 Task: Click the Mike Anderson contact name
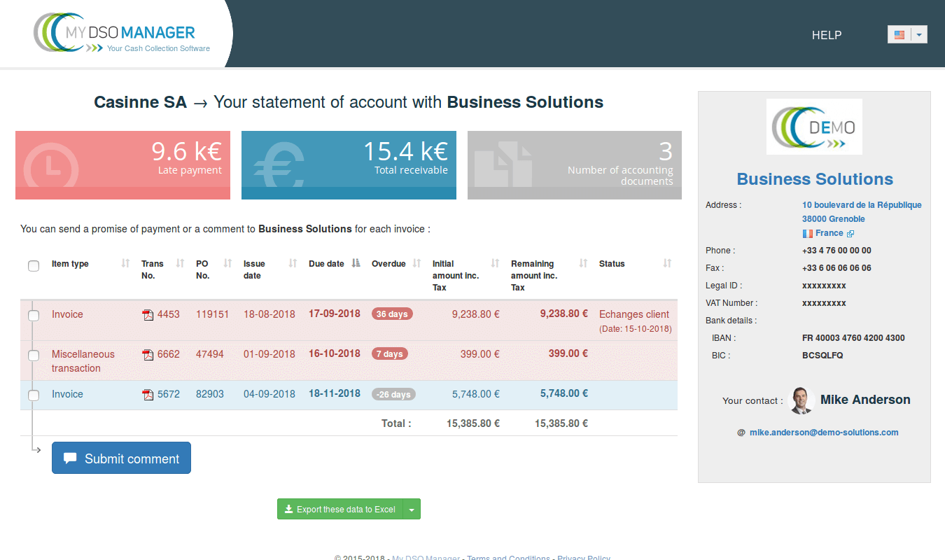(865, 400)
